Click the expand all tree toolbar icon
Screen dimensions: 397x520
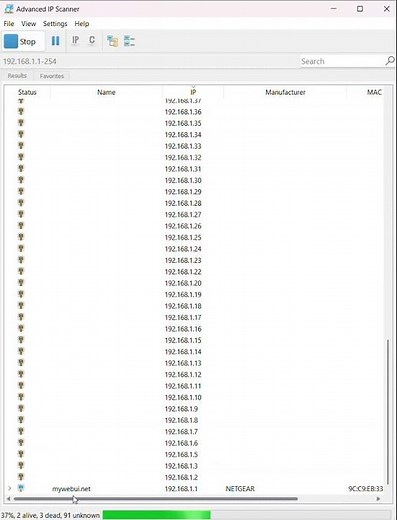click(113, 41)
